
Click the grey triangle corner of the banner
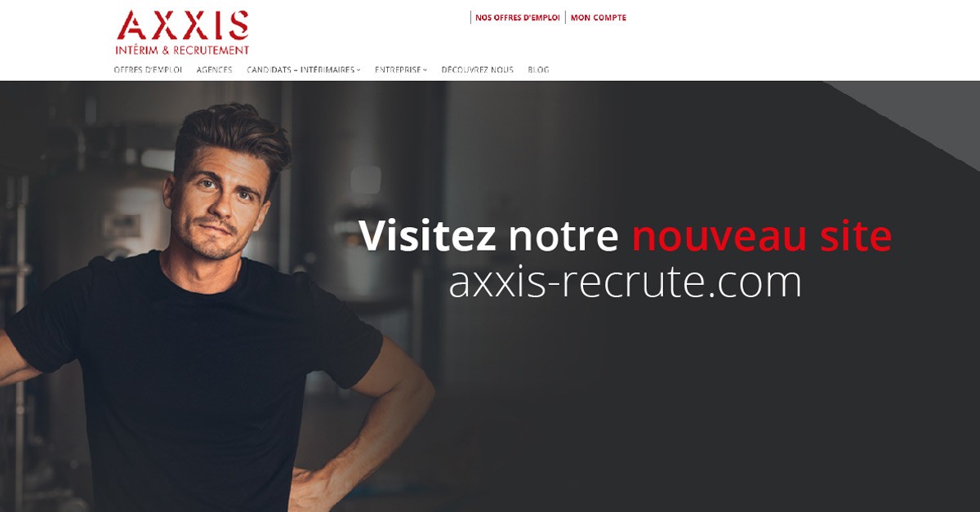[x=923, y=114]
